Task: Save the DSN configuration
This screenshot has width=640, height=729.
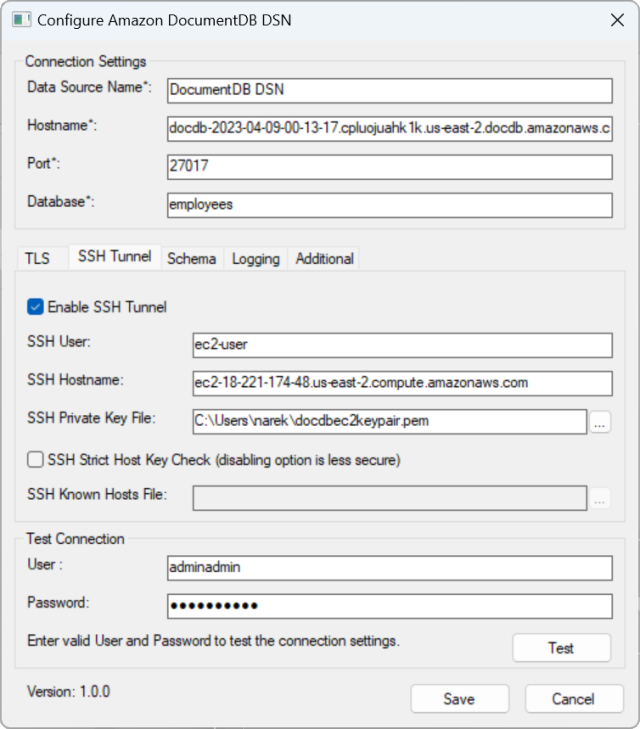Action: click(x=460, y=699)
